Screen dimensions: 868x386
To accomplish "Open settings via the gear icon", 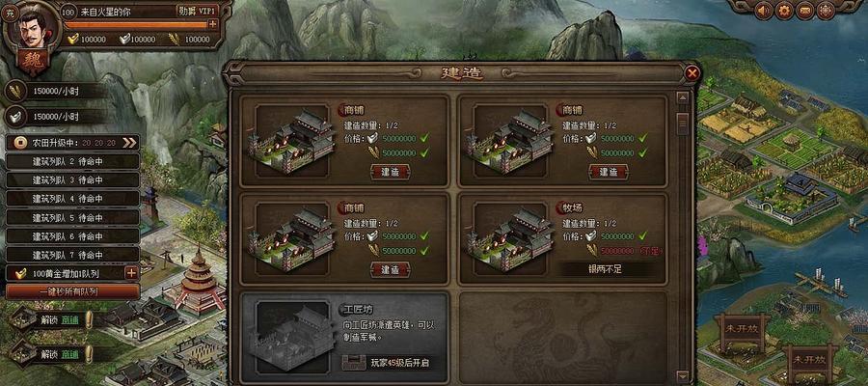I will click(x=784, y=10).
